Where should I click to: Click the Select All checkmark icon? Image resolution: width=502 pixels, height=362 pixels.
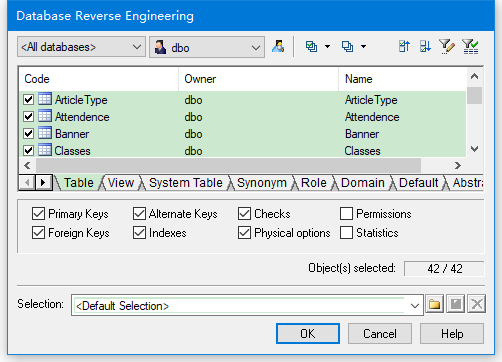pyautogui.click(x=311, y=46)
